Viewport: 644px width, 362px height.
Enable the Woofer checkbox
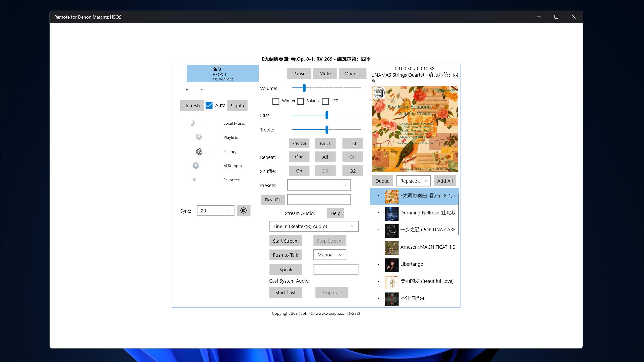tap(276, 101)
